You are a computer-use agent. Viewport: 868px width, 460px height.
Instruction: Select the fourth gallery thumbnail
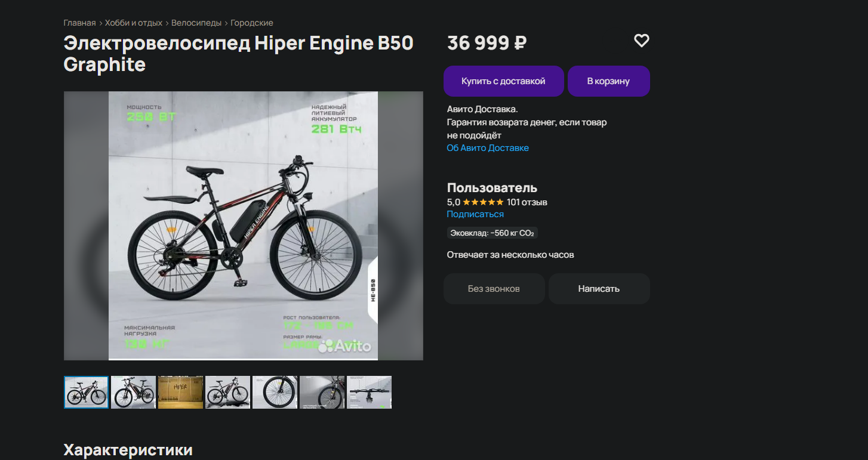(x=227, y=392)
